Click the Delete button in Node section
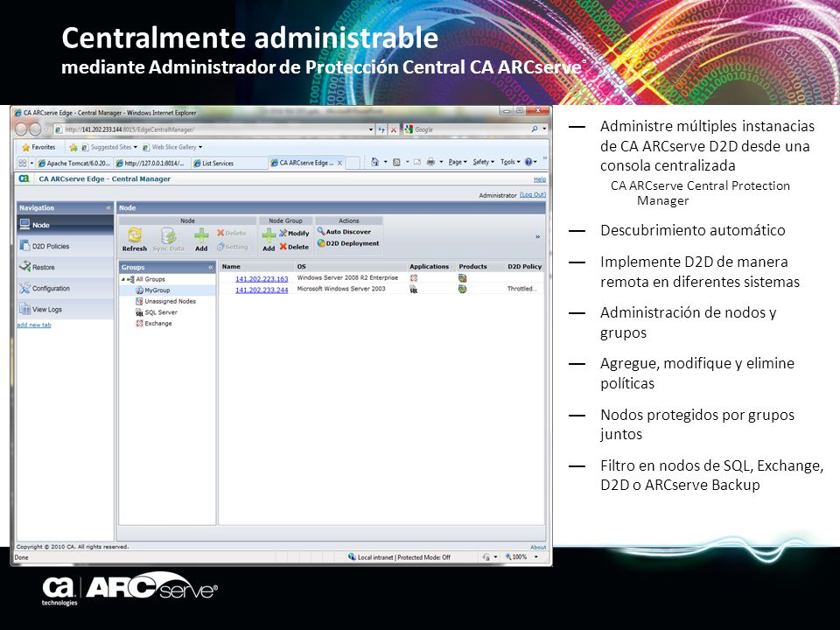This screenshot has width=840, height=630. pos(231,233)
